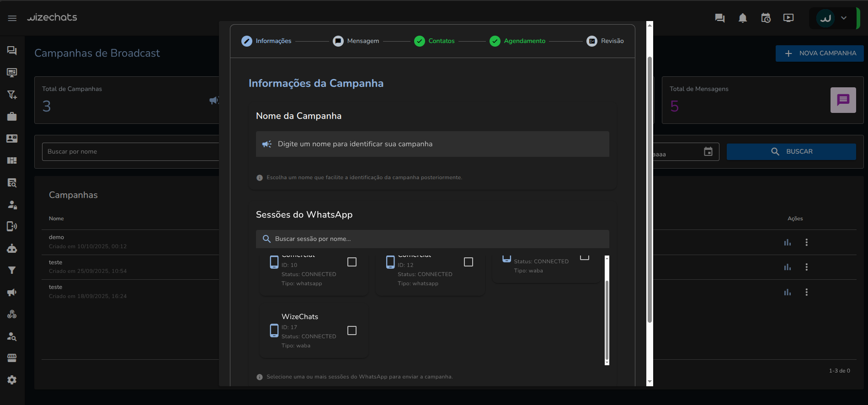868x405 pixels.
Task: Click the modal scrollbar down arrow
Action: [x=650, y=382]
